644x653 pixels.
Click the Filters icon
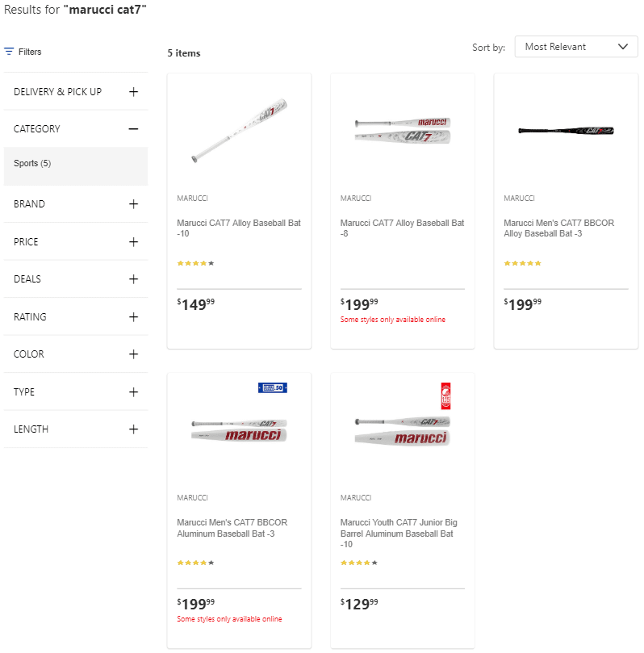pos(9,52)
